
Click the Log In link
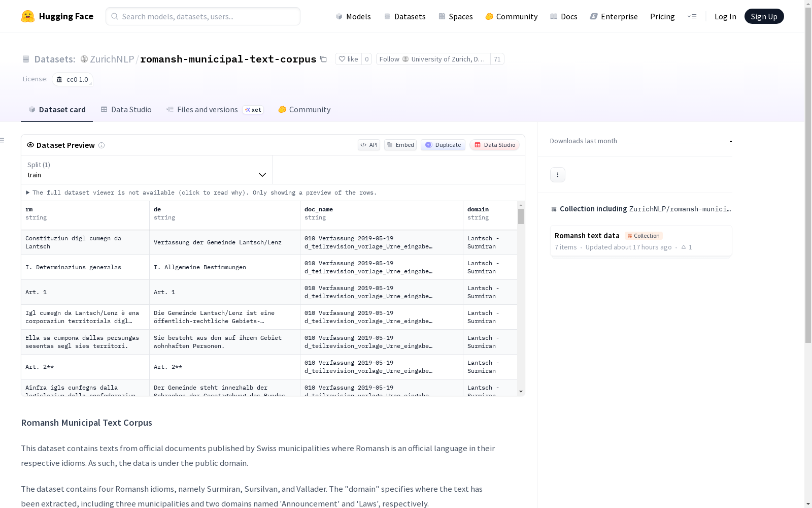pyautogui.click(x=725, y=16)
